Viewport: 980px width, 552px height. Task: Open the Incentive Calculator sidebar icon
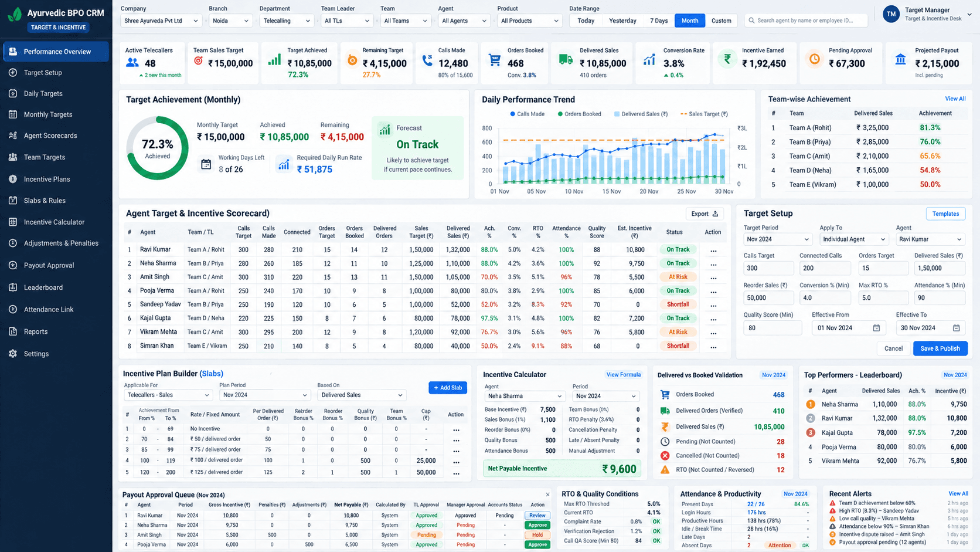[x=13, y=222]
